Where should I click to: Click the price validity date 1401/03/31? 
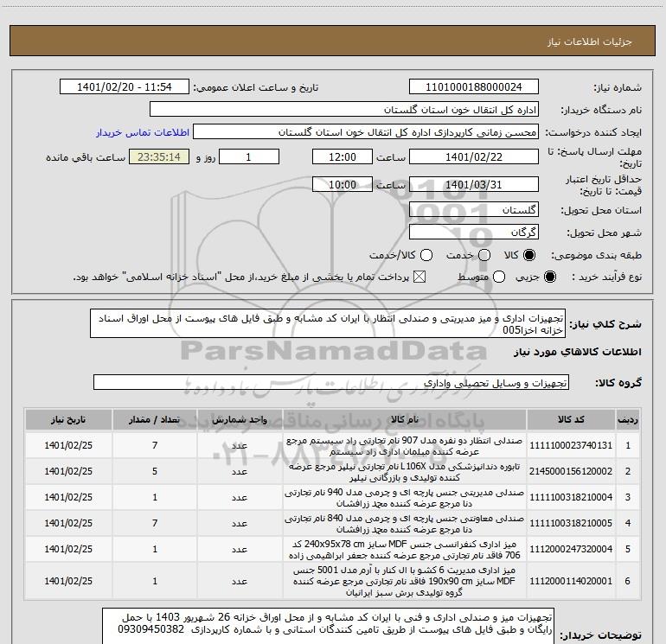pos(474,184)
